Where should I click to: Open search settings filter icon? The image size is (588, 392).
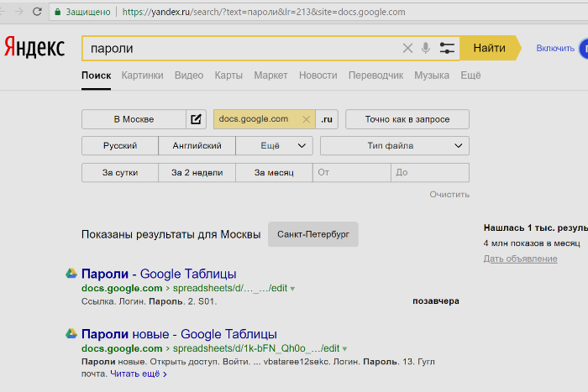[447, 49]
